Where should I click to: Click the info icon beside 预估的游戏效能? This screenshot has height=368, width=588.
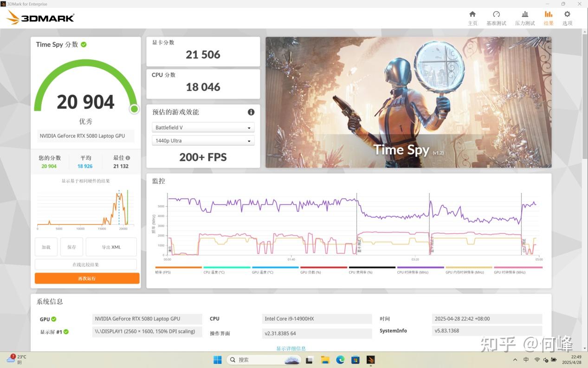(251, 112)
